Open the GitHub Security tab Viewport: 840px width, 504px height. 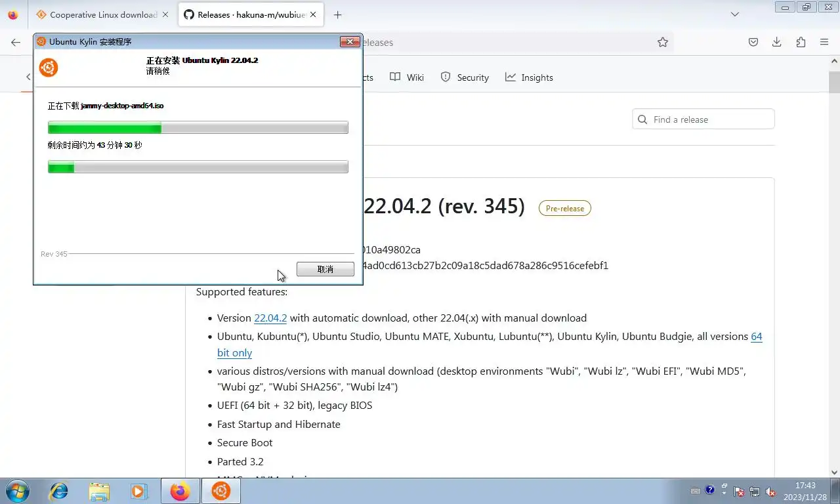click(x=465, y=77)
